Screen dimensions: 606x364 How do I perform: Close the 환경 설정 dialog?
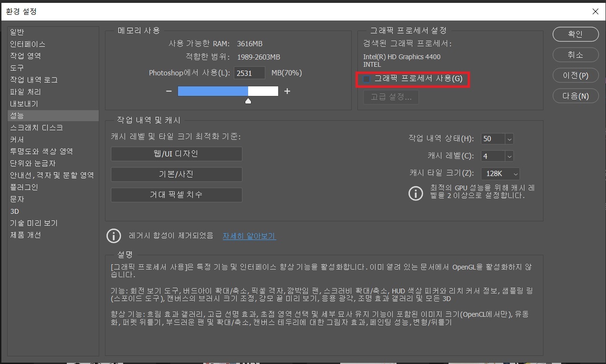(x=595, y=11)
